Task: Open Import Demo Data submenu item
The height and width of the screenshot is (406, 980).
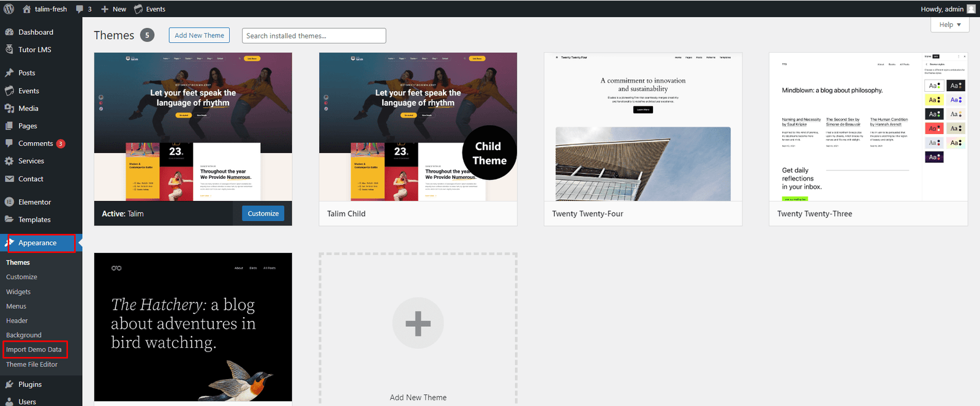Action: coord(34,350)
